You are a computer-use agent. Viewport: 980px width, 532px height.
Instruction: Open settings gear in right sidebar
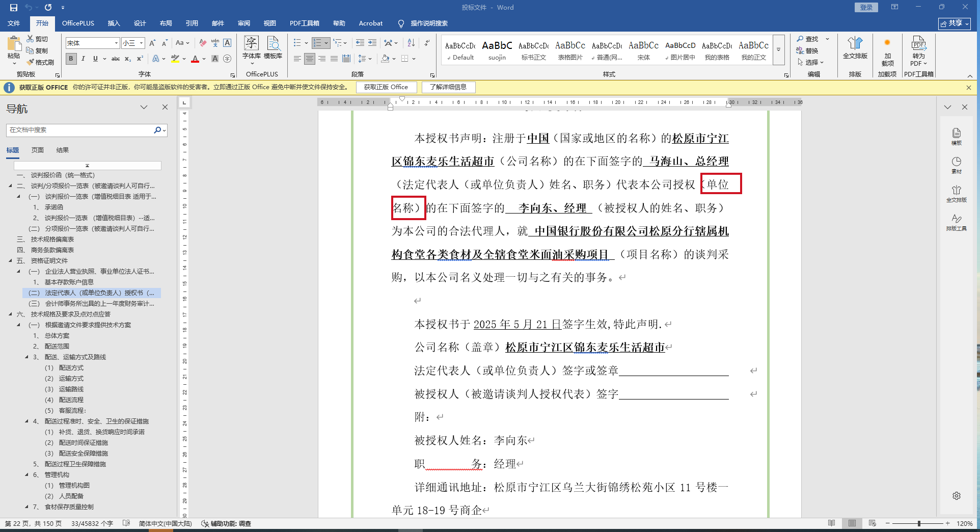[957, 496]
